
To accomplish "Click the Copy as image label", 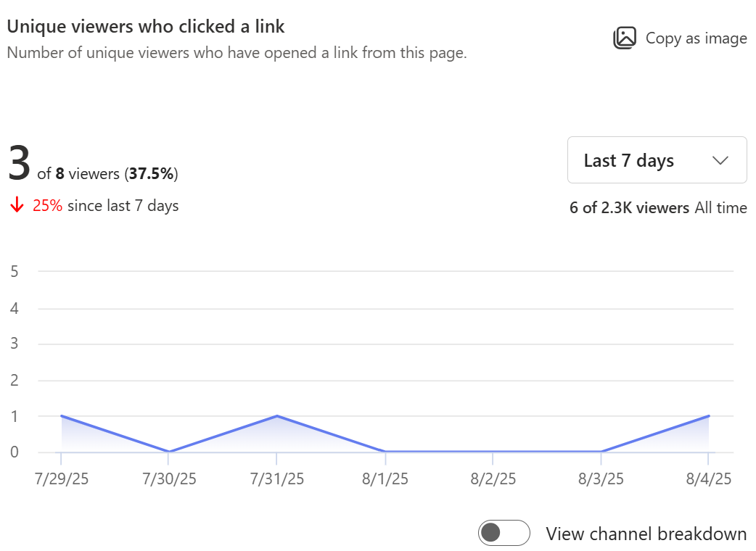I will click(696, 38).
